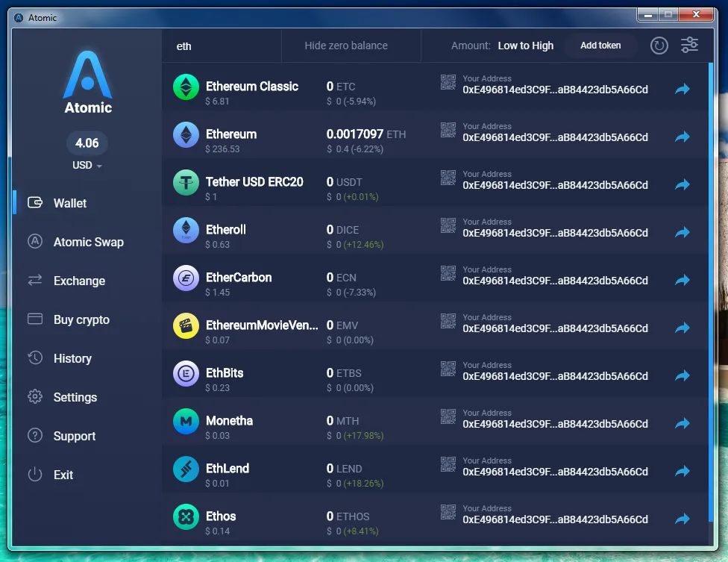Image resolution: width=728 pixels, height=562 pixels.
Task: Click the EthLend token logo
Action: pos(186,469)
